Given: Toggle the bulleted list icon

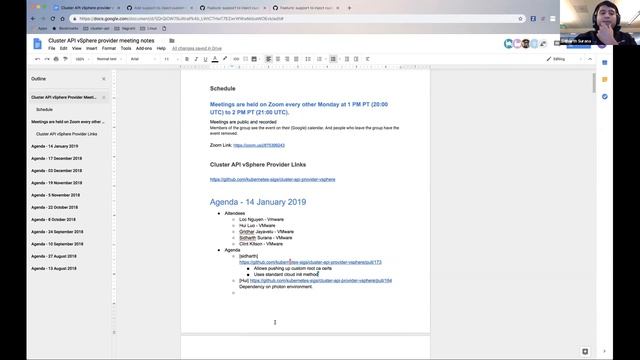Looking at the screenshot, I should (x=333, y=59).
